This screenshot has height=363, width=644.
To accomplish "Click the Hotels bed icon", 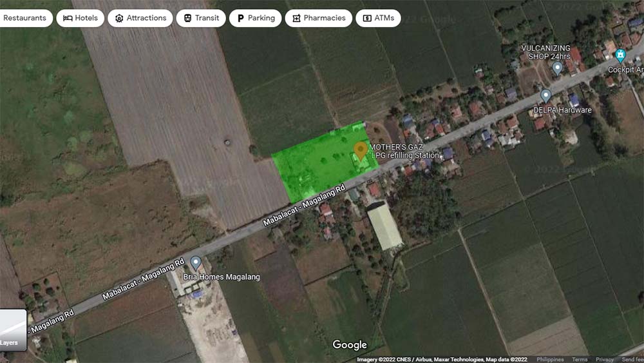I will 68,18.
